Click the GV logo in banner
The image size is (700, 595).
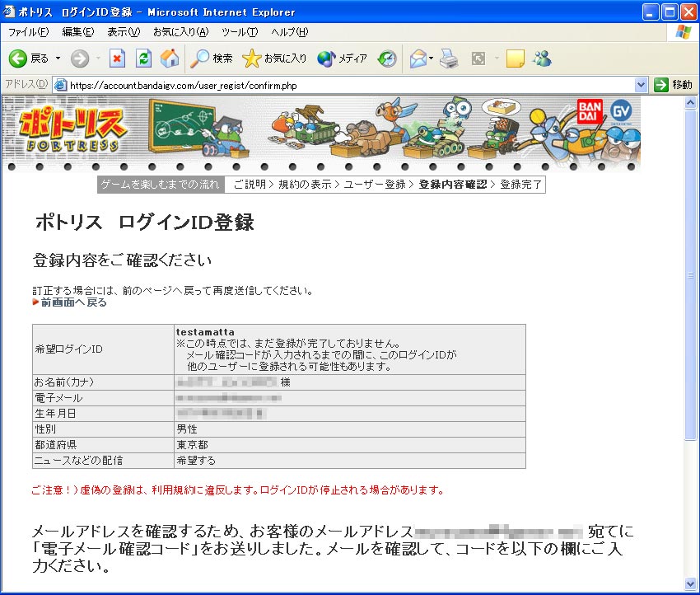point(621,111)
